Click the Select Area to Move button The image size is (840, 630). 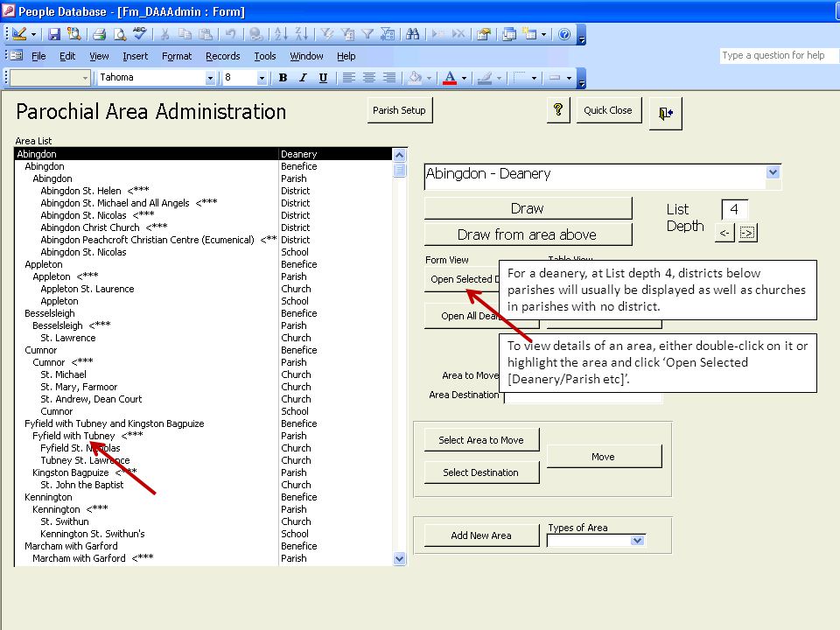pyautogui.click(x=481, y=440)
